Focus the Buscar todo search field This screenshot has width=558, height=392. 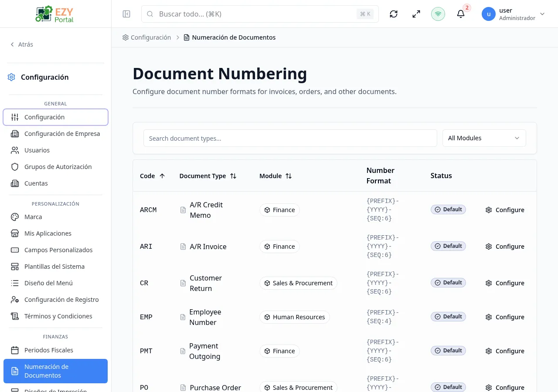pyautogui.click(x=260, y=14)
